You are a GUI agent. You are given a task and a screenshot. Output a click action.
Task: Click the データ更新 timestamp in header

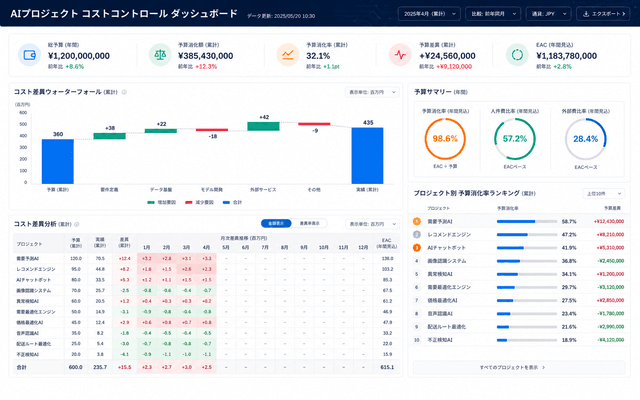(x=281, y=16)
